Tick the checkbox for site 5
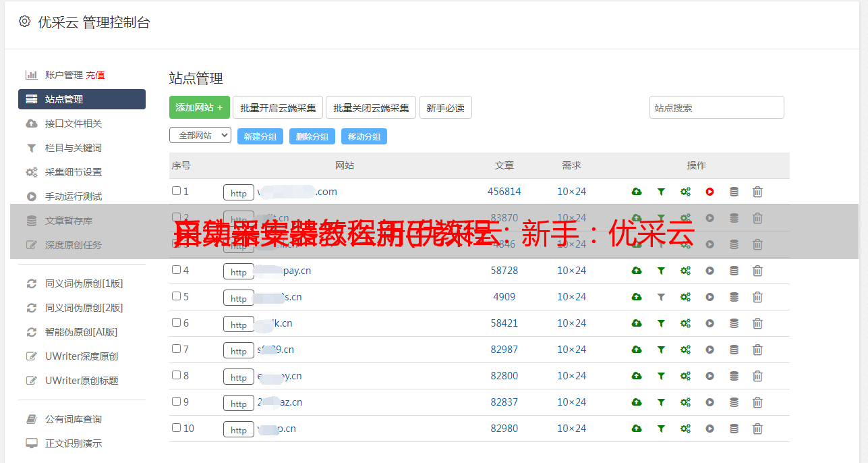Screen dimensions: 868x463 176,296
